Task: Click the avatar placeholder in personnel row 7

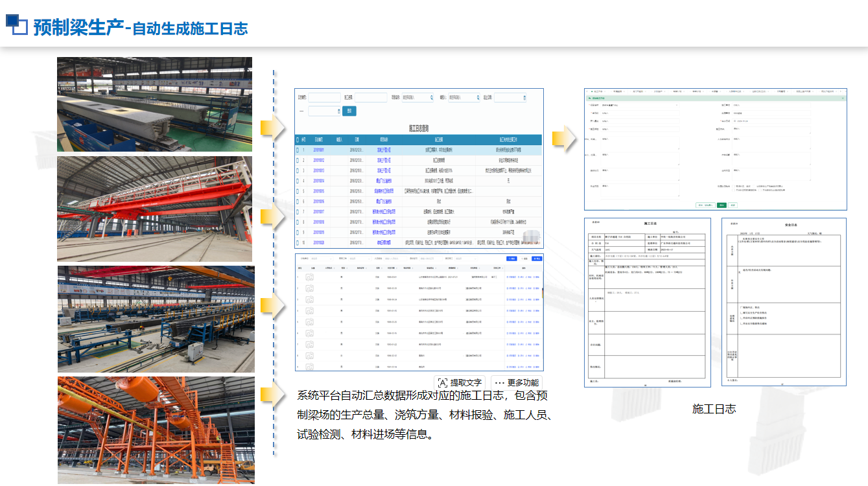Action: pos(310,345)
